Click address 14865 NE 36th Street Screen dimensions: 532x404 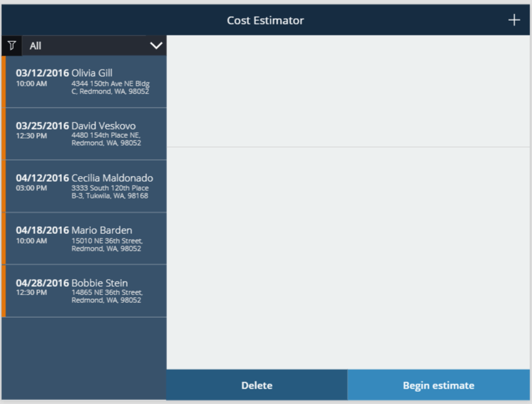(x=107, y=296)
